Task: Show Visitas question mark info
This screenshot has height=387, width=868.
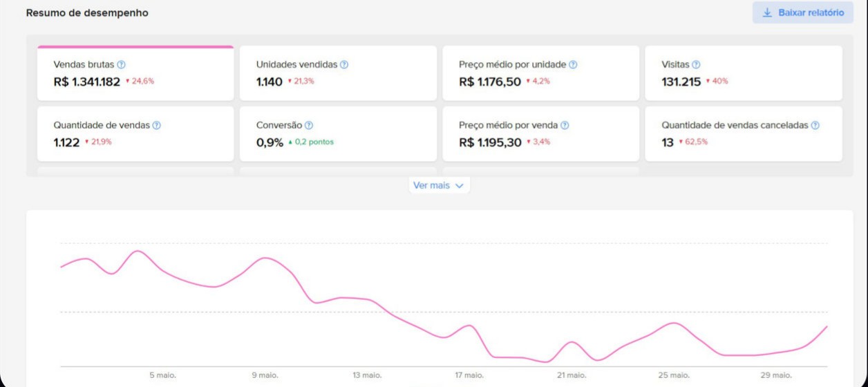Action: pyautogui.click(x=696, y=64)
